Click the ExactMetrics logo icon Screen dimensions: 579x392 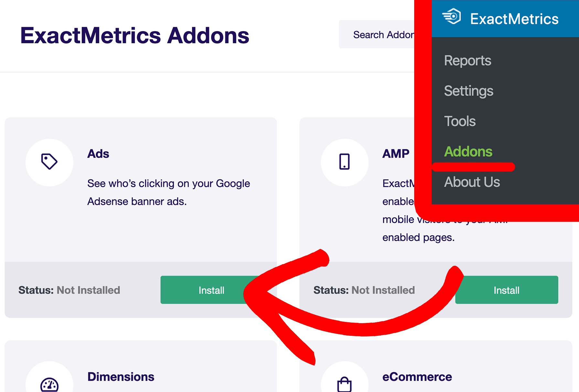click(451, 16)
